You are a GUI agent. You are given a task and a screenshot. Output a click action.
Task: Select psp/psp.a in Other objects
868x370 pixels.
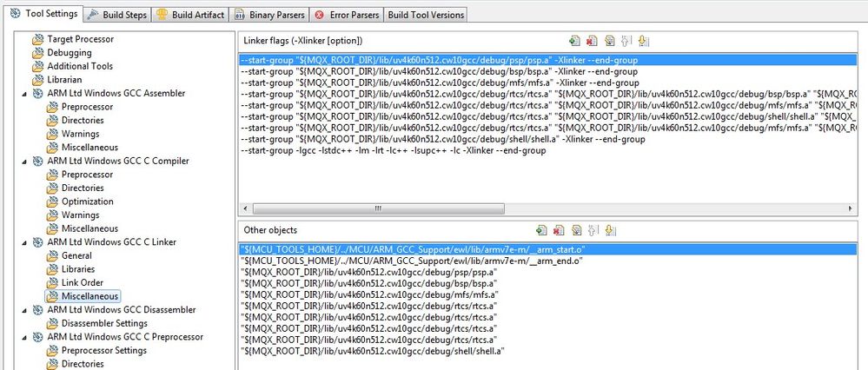point(548,272)
